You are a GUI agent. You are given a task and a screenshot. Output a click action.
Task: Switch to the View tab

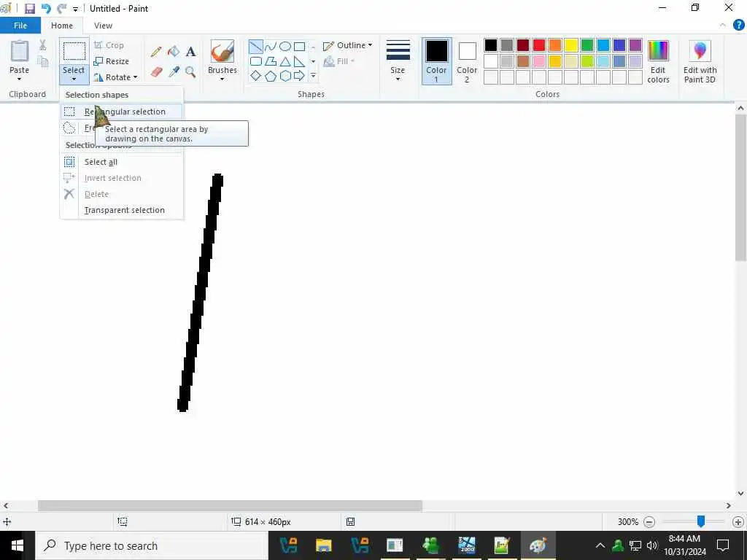(x=103, y=26)
